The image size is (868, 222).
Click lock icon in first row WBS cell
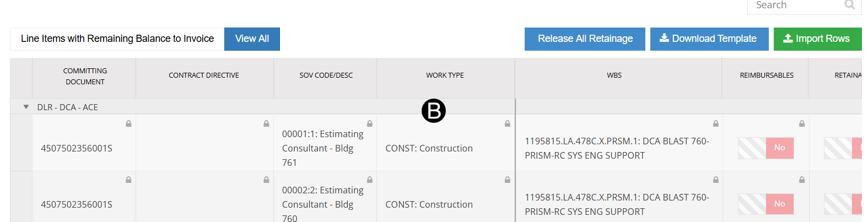click(715, 124)
